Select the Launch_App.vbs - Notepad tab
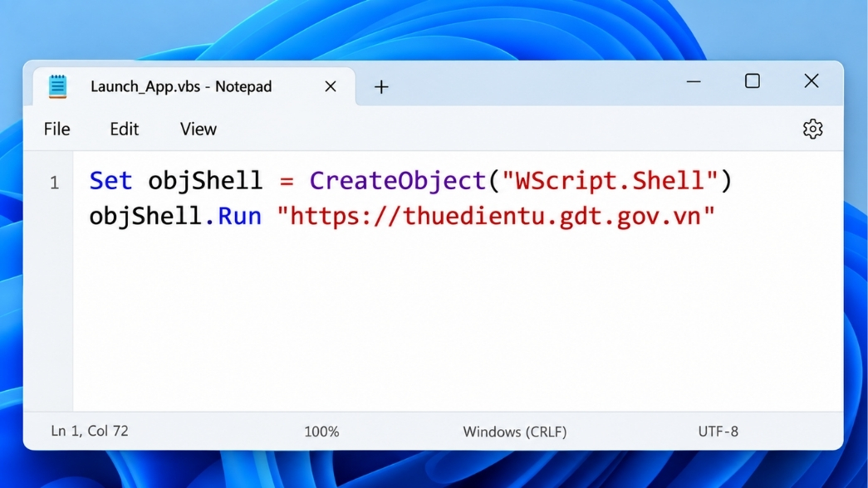The height and width of the screenshot is (488, 868). pyautogui.click(x=194, y=86)
